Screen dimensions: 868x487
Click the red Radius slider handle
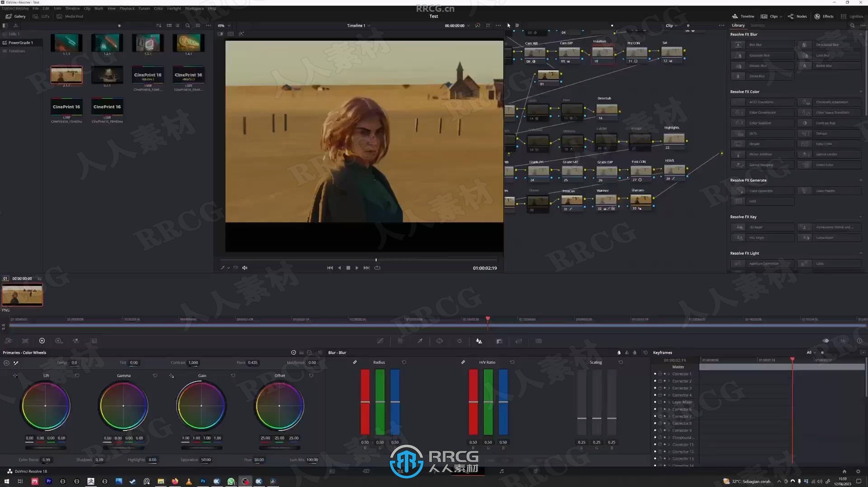(x=365, y=402)
